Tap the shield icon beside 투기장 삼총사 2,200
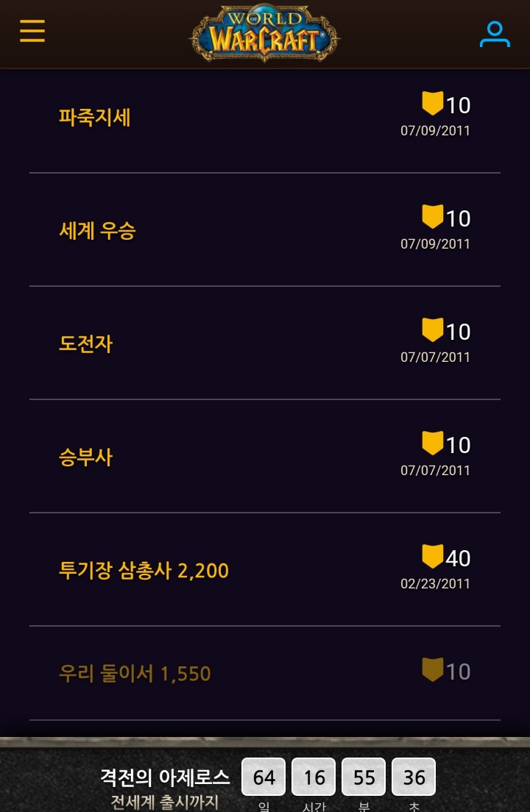 click(x=432, y=557)
